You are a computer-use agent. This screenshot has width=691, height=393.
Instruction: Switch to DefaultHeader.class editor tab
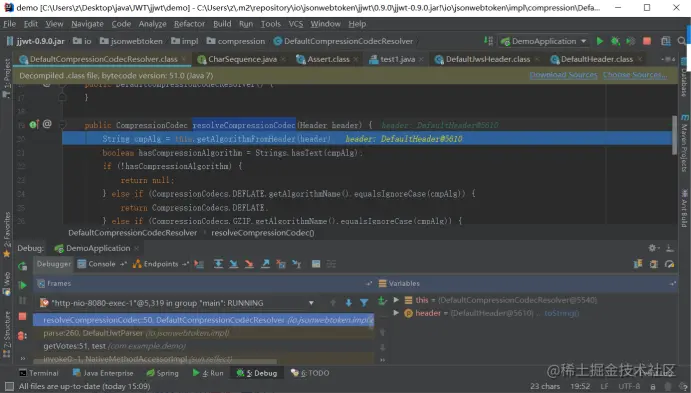click(597, 59)
